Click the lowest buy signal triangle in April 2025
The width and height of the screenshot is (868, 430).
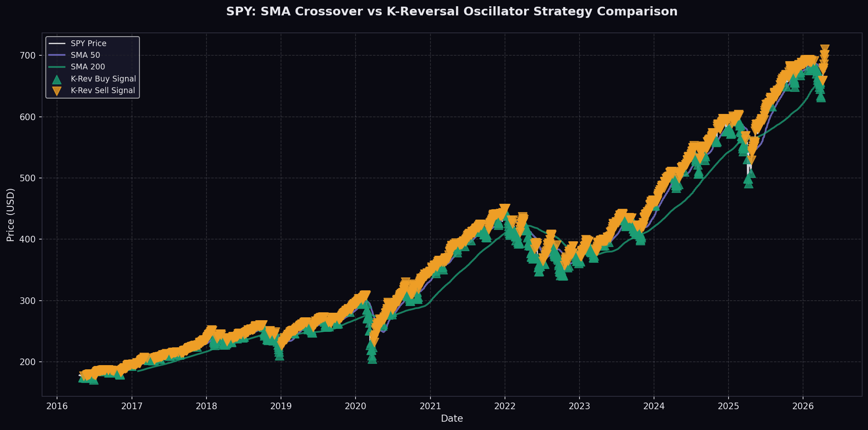click(749, 183)
